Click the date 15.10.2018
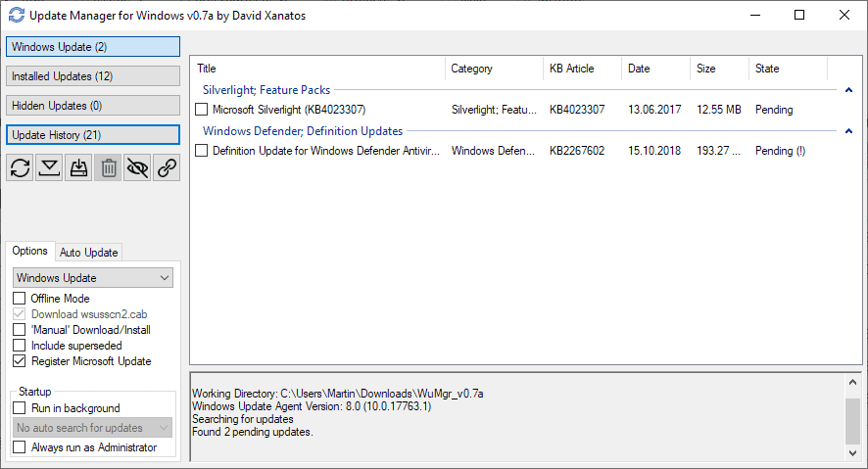This screenshot has height=469, width=868. click(654, 151)
